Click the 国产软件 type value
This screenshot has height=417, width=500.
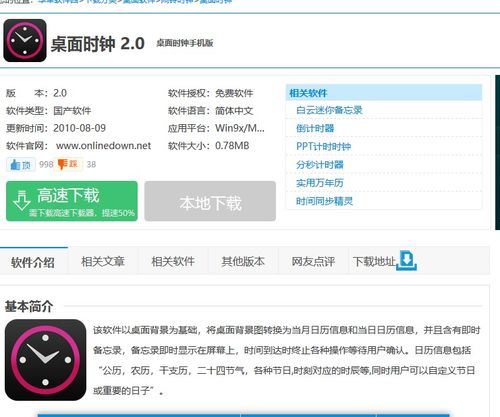[72, 111]
